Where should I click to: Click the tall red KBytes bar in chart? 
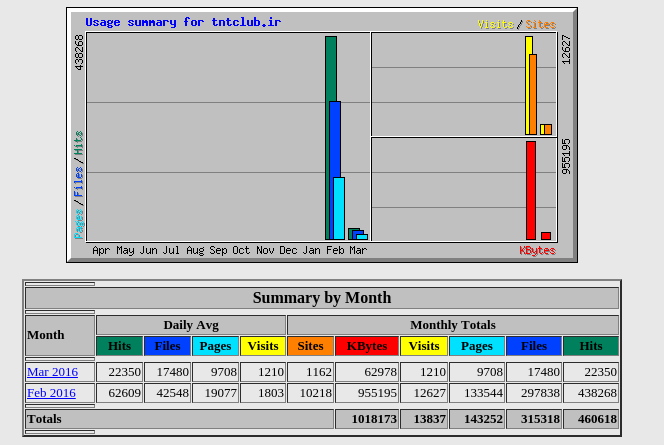pos(531,190)
